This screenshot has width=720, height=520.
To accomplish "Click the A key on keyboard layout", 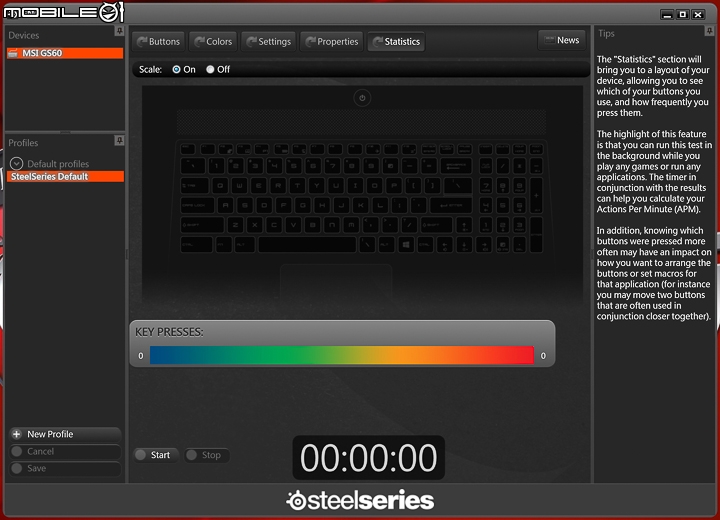I will click(225, 205).
